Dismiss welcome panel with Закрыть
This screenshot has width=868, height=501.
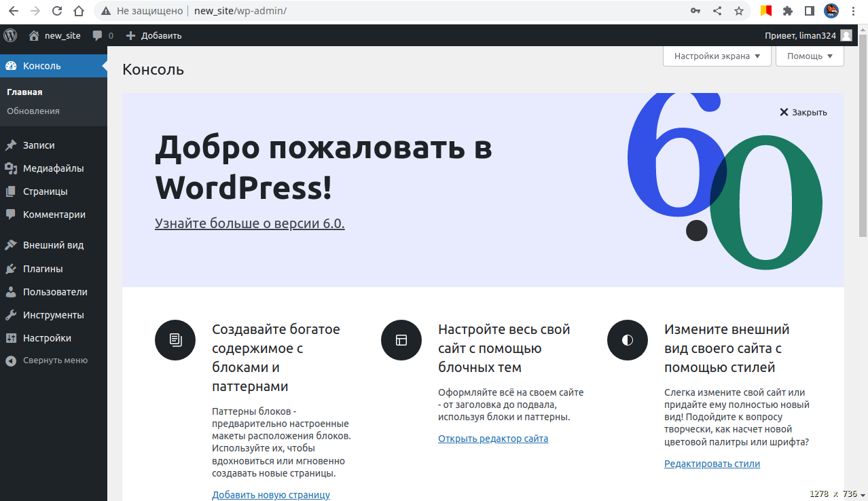[x=803, y=112]
